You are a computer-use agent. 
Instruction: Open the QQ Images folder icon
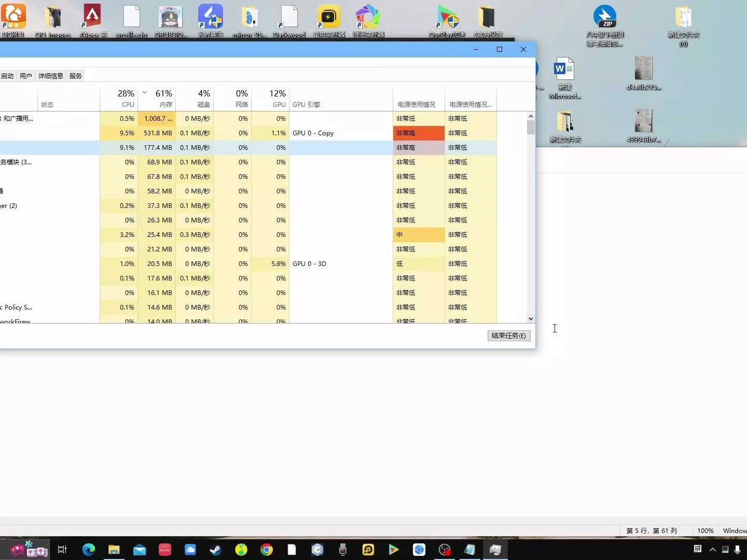(53, 21)
